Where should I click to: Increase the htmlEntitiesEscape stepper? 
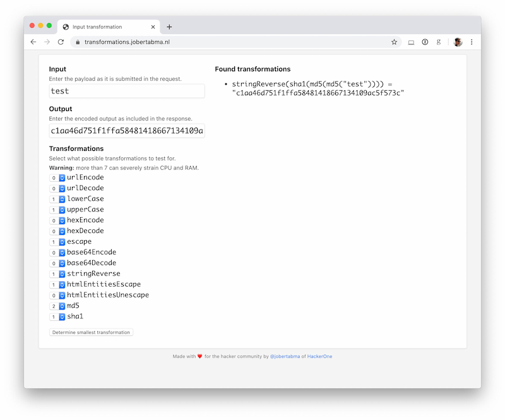[x=62, y=282]
